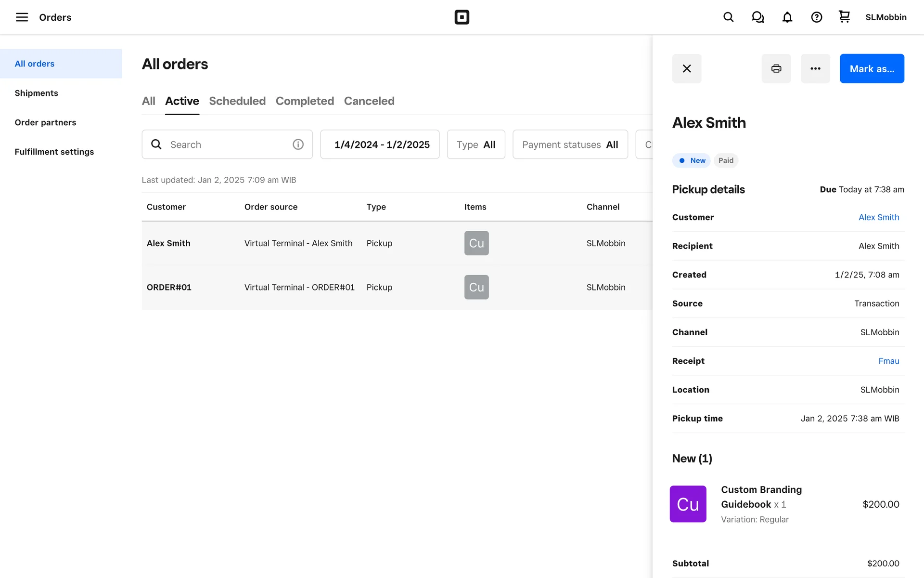
Task: Click the search info icon
Action: tap(298, 144)
